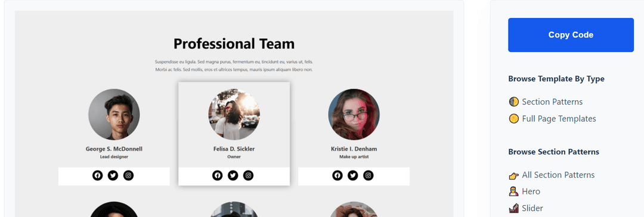Open George S. McDonnell's Twitter icon
Viewport: 644px width, 217px height.
point(113,175)
